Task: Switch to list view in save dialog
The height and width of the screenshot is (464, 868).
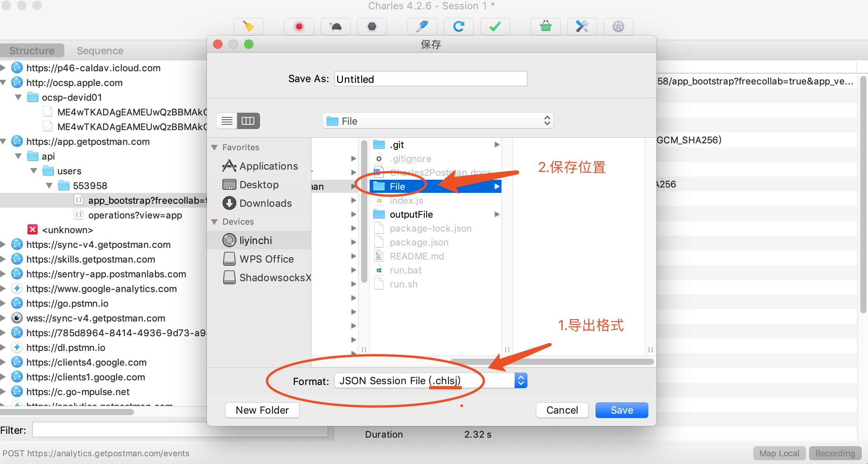Action: point(227,121)
